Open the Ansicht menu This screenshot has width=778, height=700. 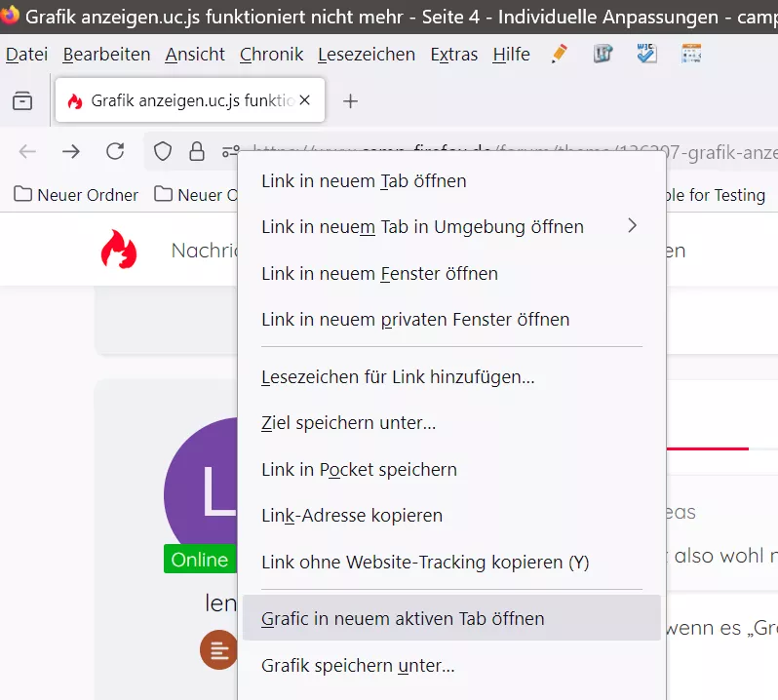195,54
